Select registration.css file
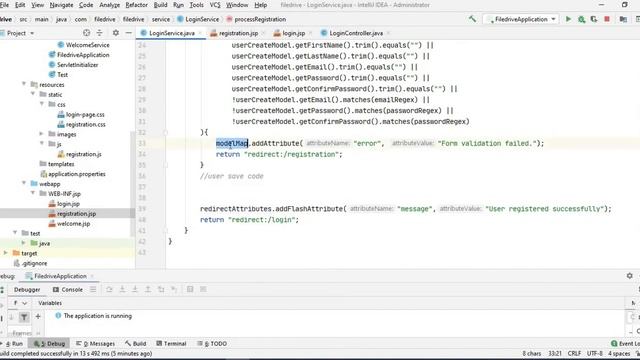The image size is (640, 360). point(85,124)
